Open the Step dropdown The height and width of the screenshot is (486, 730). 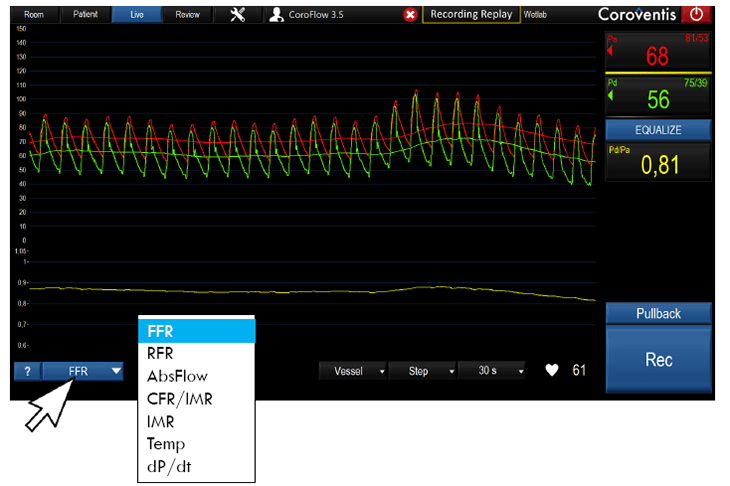(x=423, y=371)
